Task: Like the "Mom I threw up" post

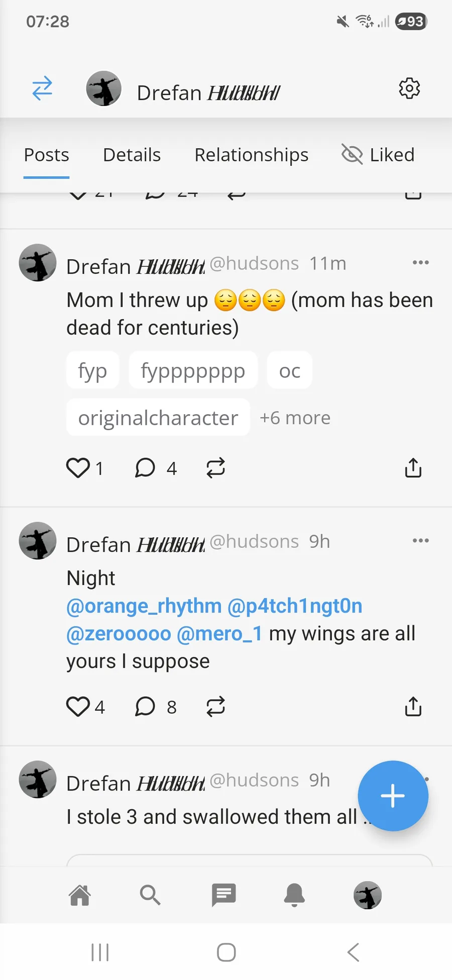Action: click(78, 468)
